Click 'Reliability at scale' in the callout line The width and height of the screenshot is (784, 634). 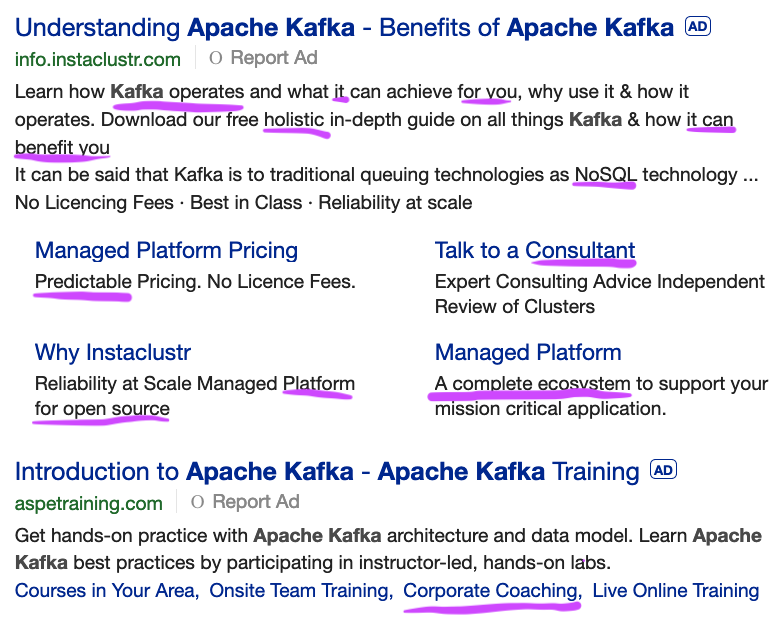click(x=395, y=203)
